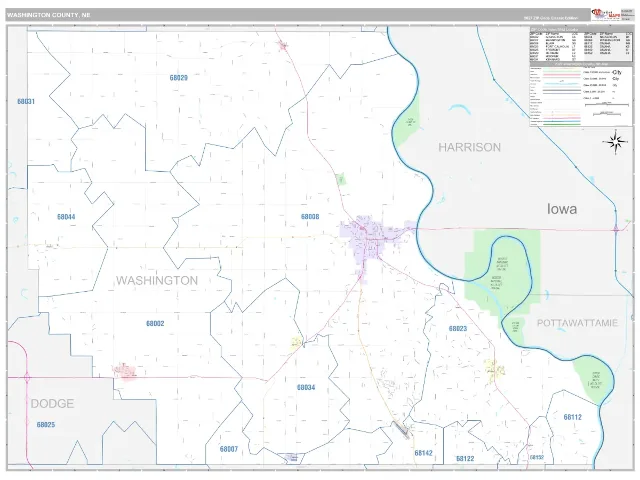Click the Iowa state label
Viewport: 640px width, 480px height.
tap(562, 209)
